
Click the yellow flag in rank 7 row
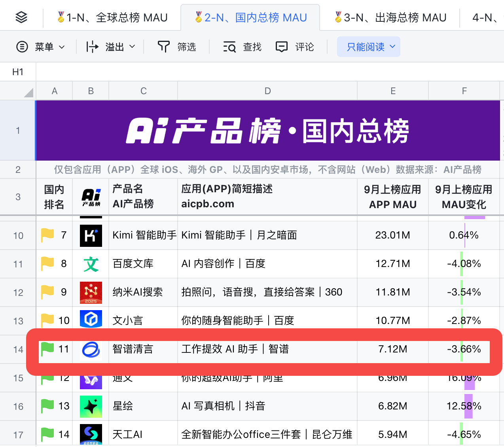(x=47, y=235)
